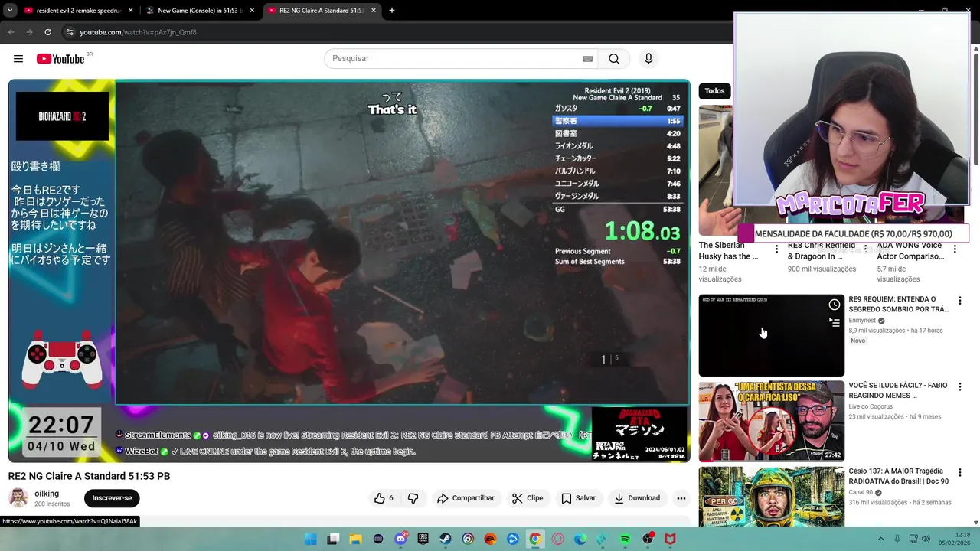
Task: Close the New Game (Console) tab
Action: tap(252, 11)
